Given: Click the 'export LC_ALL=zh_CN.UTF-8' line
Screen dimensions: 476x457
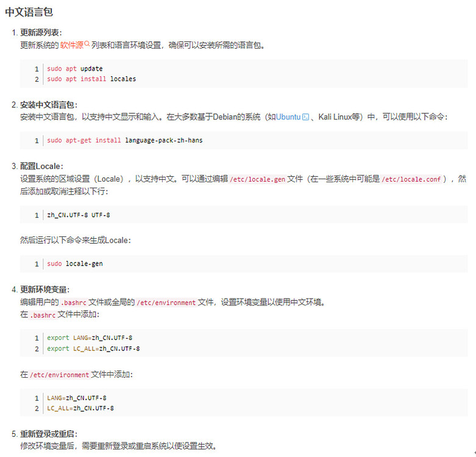Looking at the screenshot, I should pos(93,349).
